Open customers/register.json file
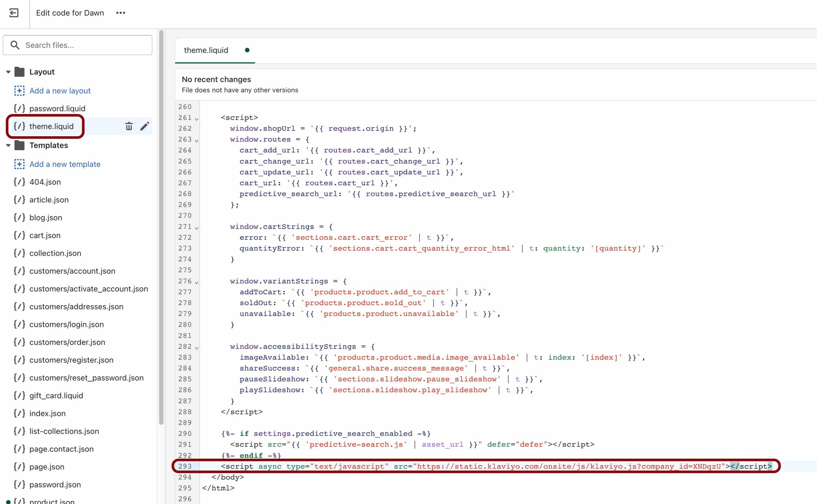The image size is (817, 504). pos(71,360)
